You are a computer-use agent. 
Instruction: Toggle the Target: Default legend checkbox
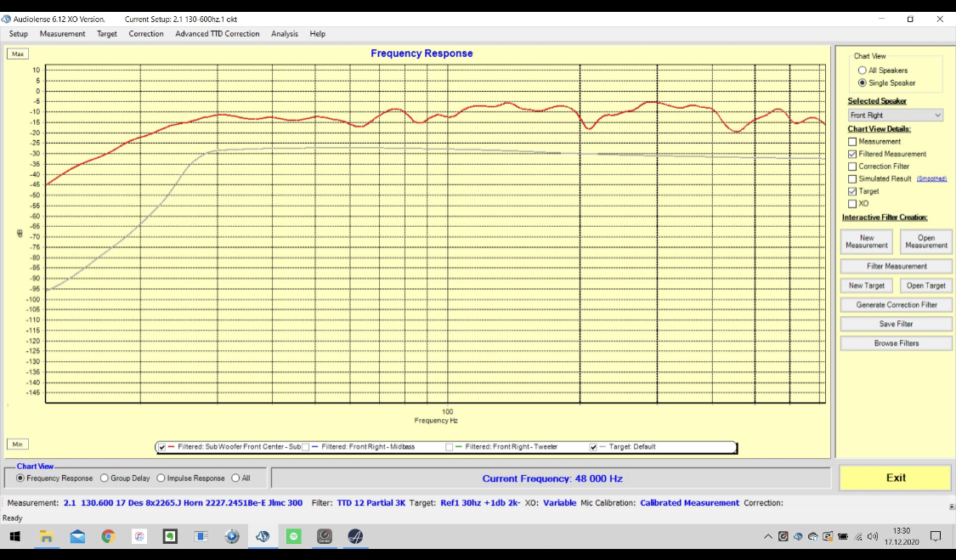[x=593, y=447]
